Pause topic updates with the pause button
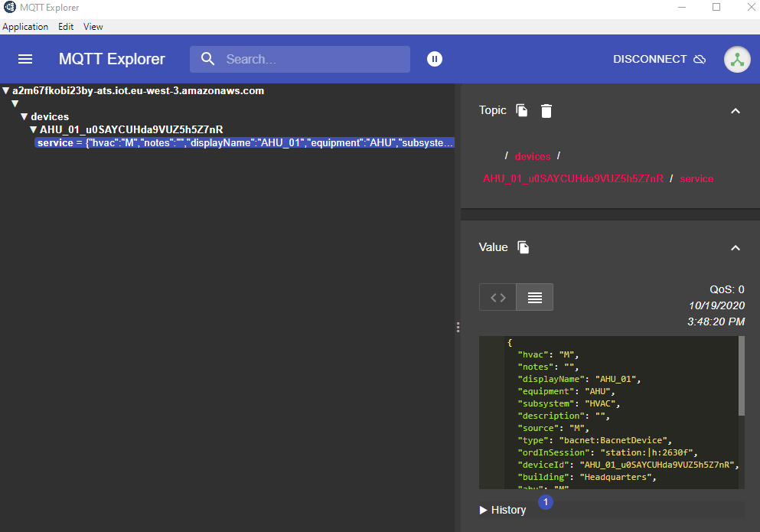Viewport: 760px width, 532px height. pos(435,59)
